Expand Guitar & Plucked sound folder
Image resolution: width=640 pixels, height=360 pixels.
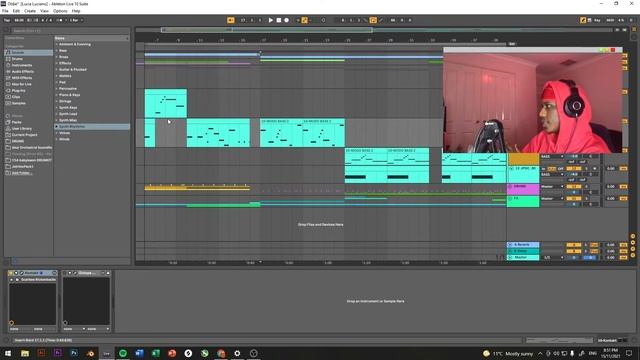(x=57, y=69)
